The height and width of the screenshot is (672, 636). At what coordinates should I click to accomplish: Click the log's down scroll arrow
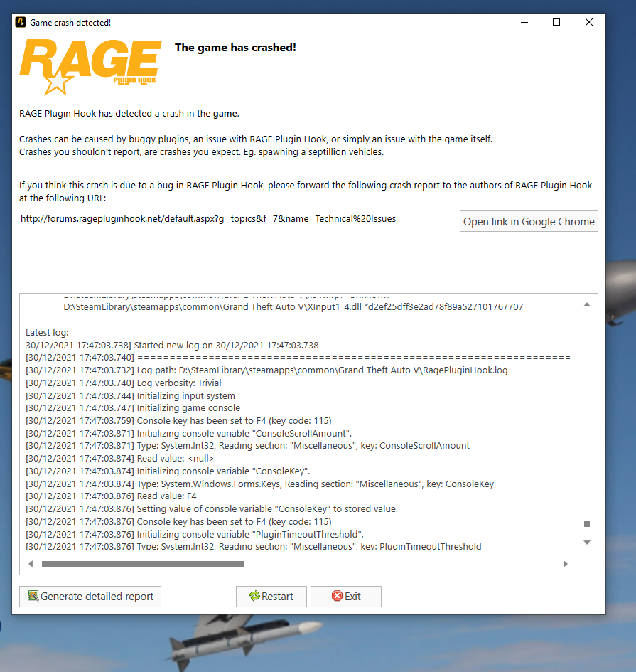pos(587,543)
